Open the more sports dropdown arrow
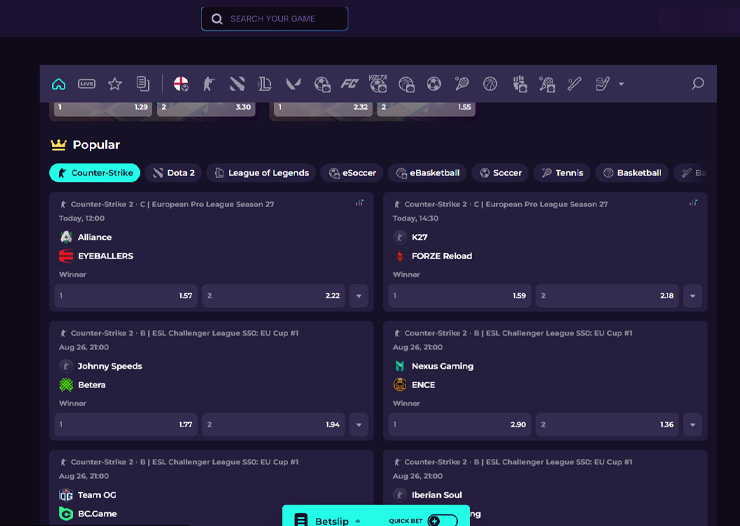 (x=621, y=84)
